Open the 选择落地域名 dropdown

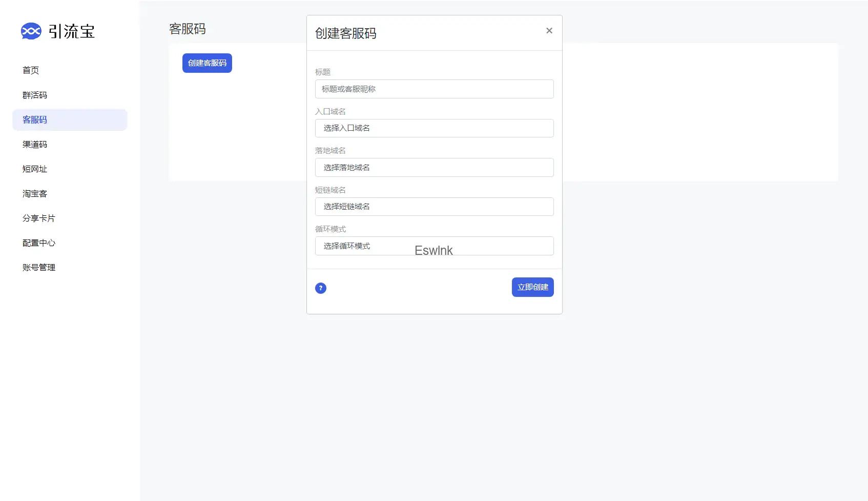[x=434, y=168]
